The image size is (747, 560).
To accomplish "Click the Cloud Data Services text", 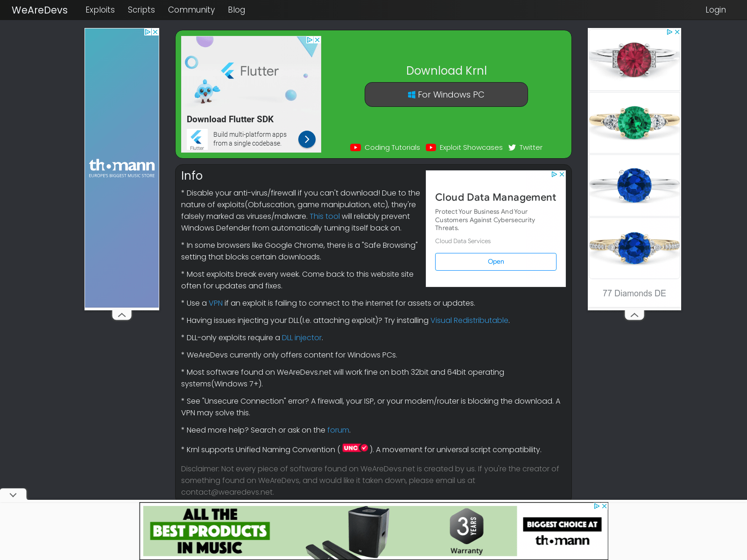I will click(x=463, y=241).
